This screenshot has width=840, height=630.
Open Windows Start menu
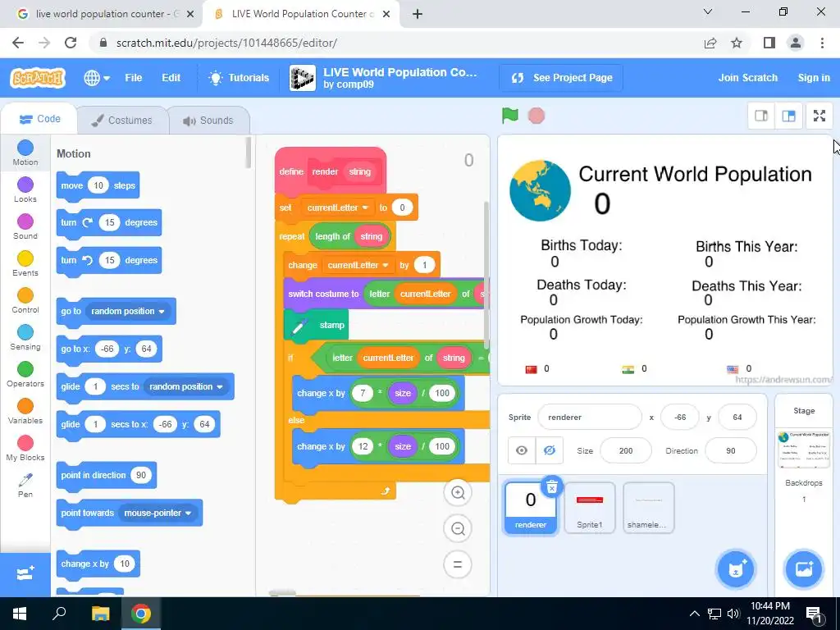click(x=20, y=614)
